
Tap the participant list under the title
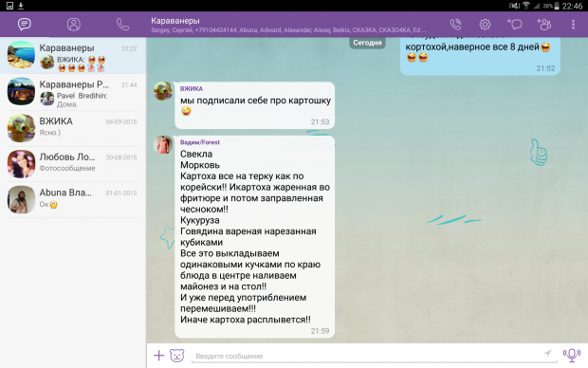(288, 30)
